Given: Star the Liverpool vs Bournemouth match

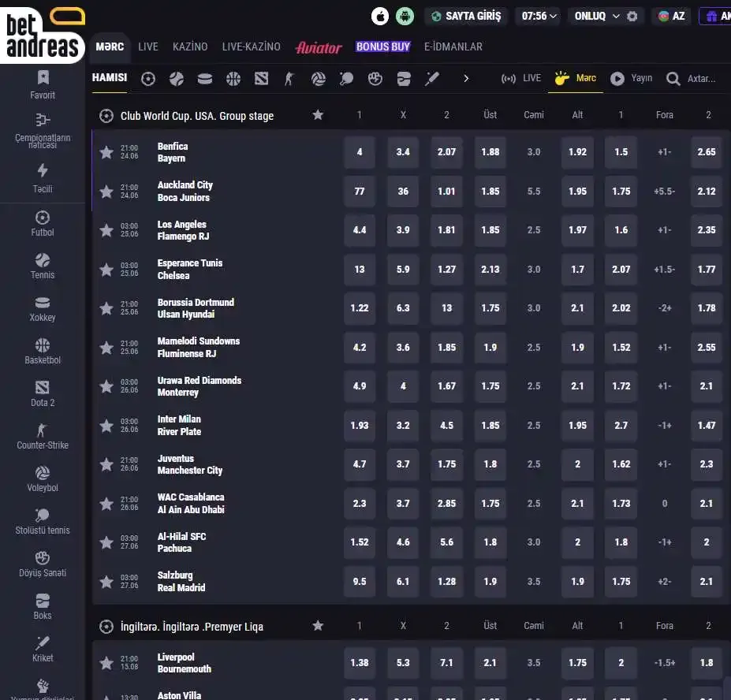Looking at the screenshot, I should [106, 663].
